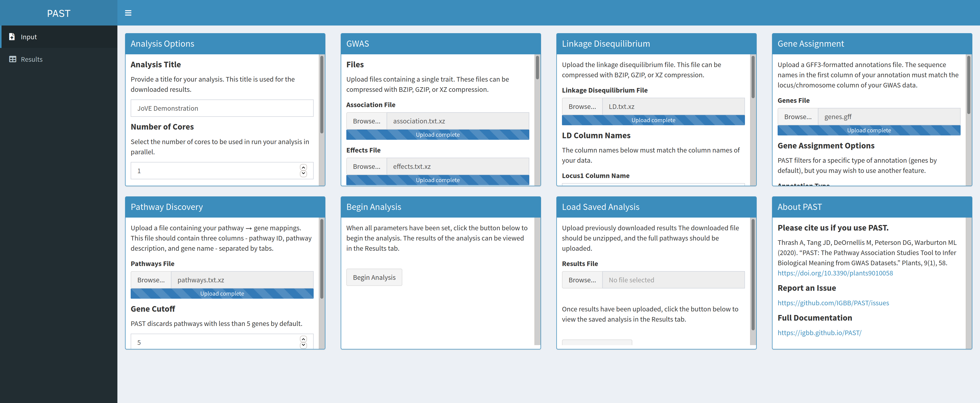Browse for the Effects File
Screen dimensions: 980x403
[x=366, y=167]
